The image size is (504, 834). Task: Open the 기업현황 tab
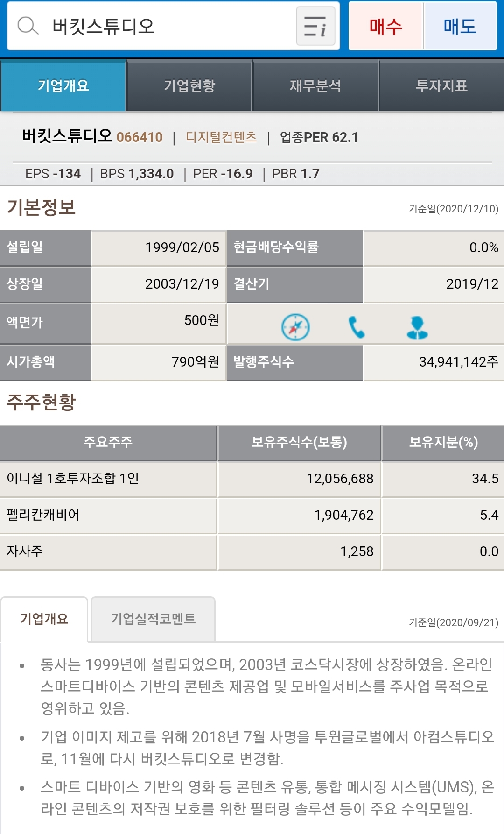[x=189, y=85]
